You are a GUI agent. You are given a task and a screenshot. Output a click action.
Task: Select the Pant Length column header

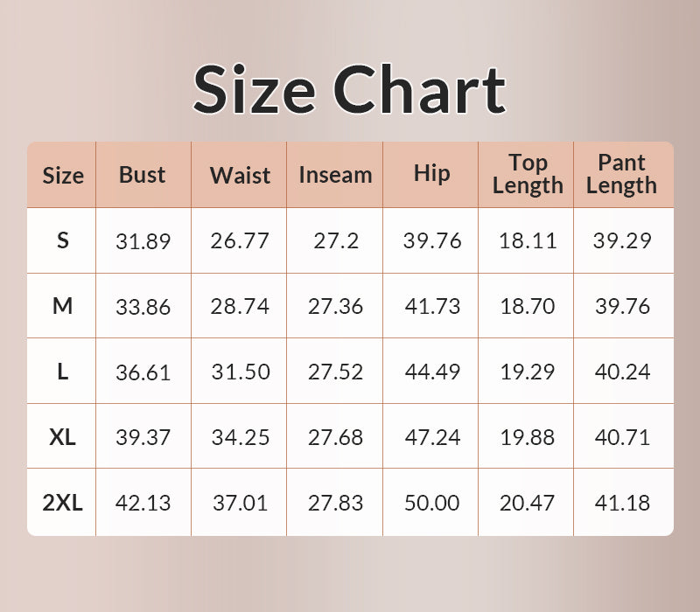(x=621, y=174)
